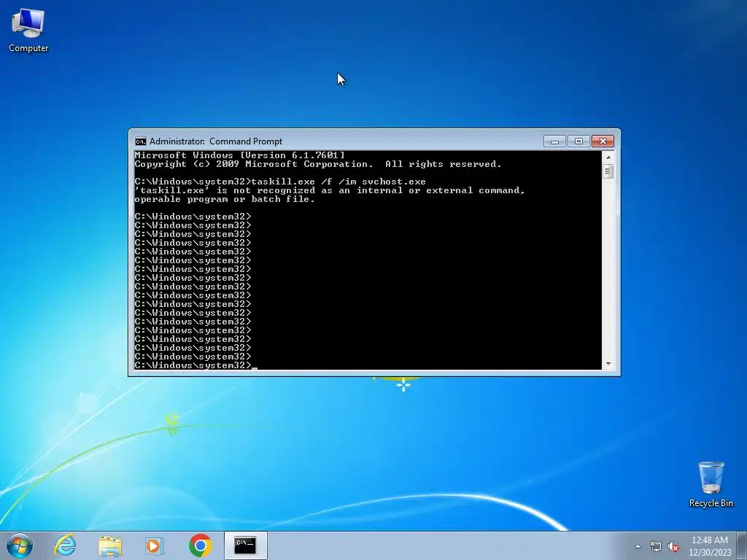Open Command Prompt title bar system icon
Viewport: 747px width, 560px height.
[x=140, y=141]
